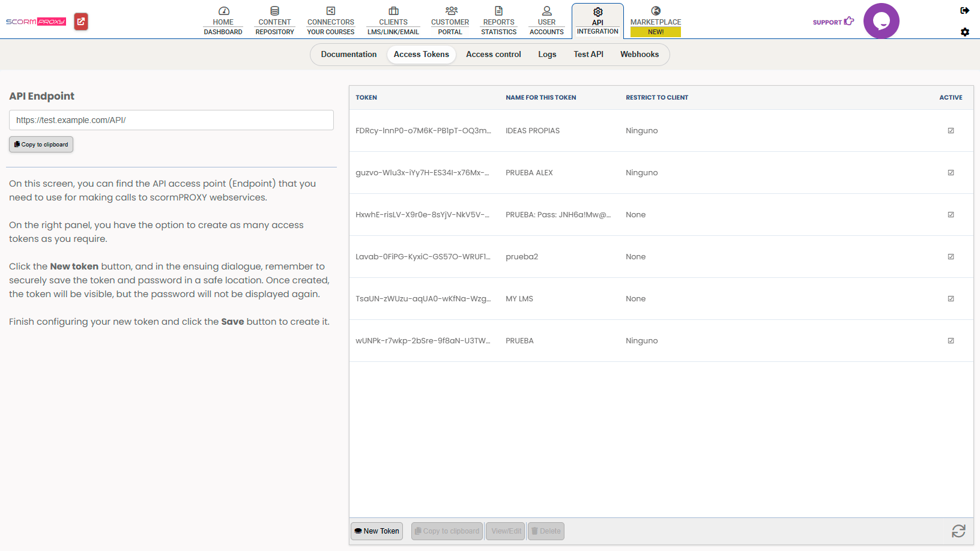Open Clients briefcase icon
Viewport: 980px width, 551px height.
(x=393, y=11)
